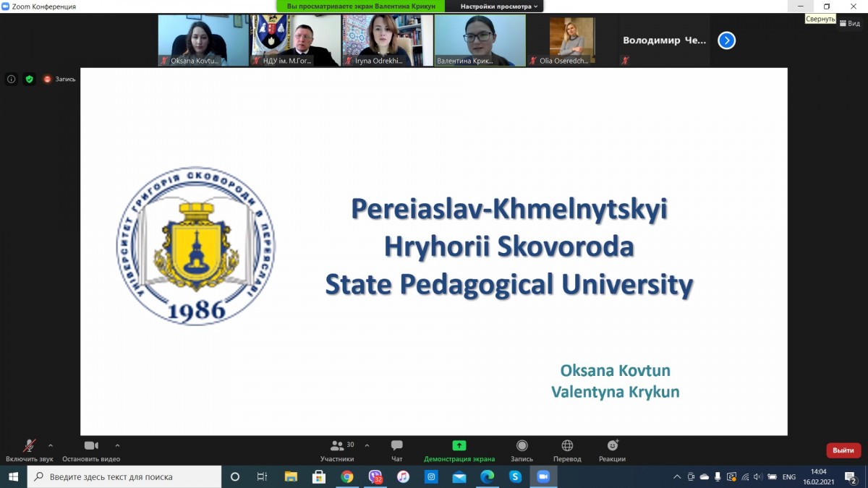Click the Windows search text box

(x=124, y=476)
